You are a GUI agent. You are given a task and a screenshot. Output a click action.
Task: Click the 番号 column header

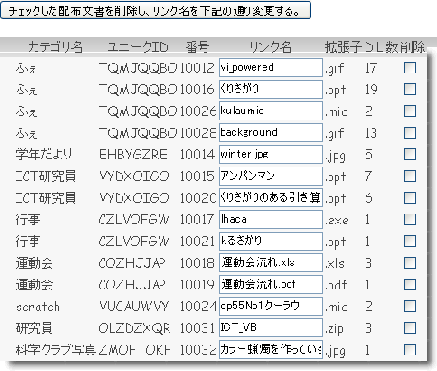click(x=197, y=47)
